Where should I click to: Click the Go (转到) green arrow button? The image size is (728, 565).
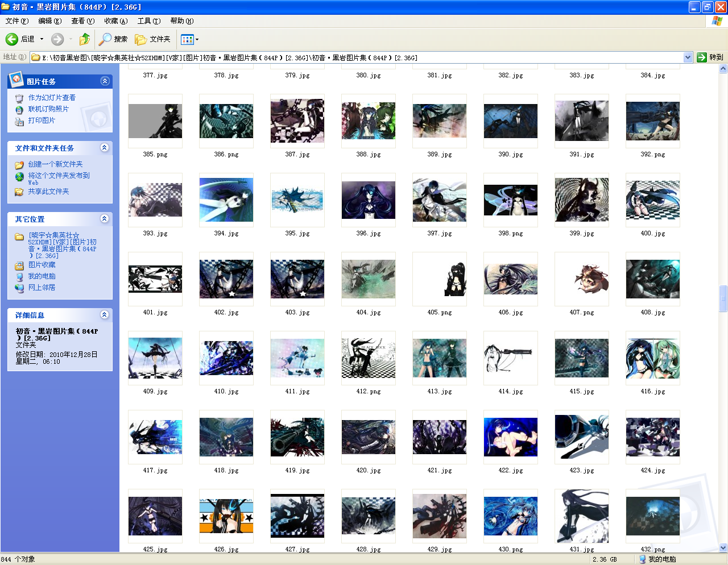702,57
